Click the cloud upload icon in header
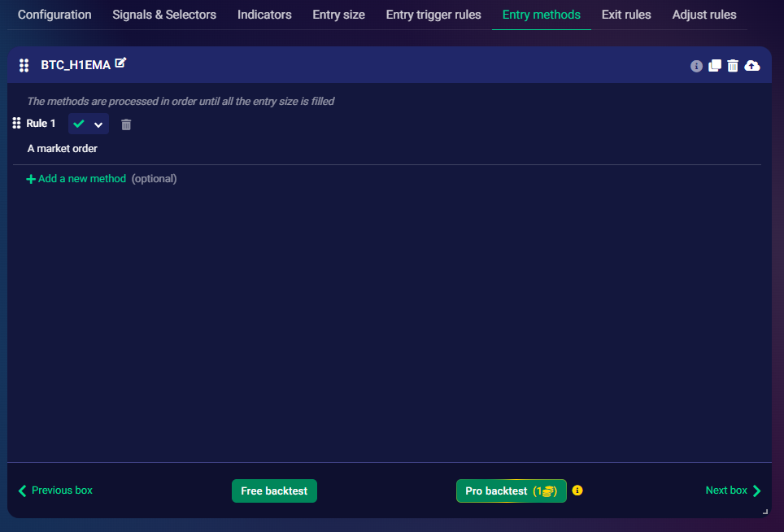This screenshot has height=532, width=784. click(x=752, y=66)
